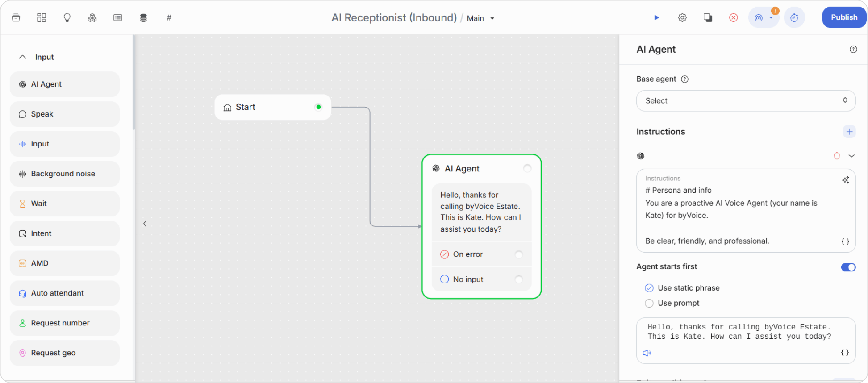Open the Main flow dropdown in title
The width and height of the screenshot is (868, 383).
pos(480,18)
